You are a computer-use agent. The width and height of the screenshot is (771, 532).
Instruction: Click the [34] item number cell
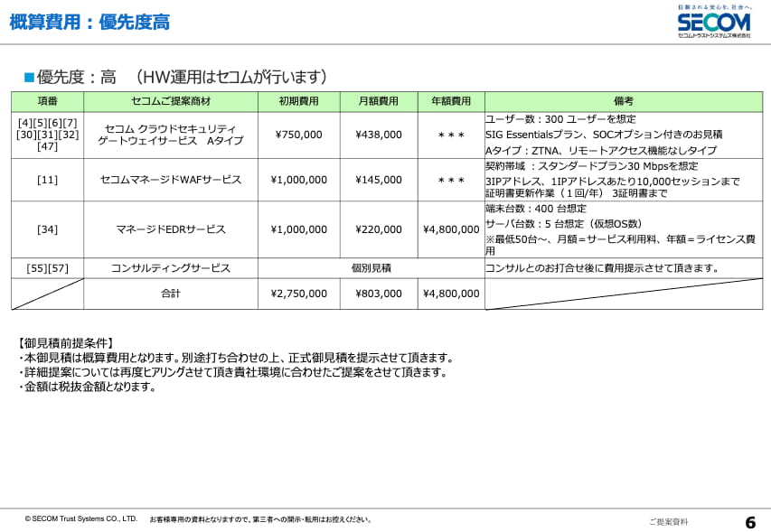pyautogui.click(x=48, y=229)
